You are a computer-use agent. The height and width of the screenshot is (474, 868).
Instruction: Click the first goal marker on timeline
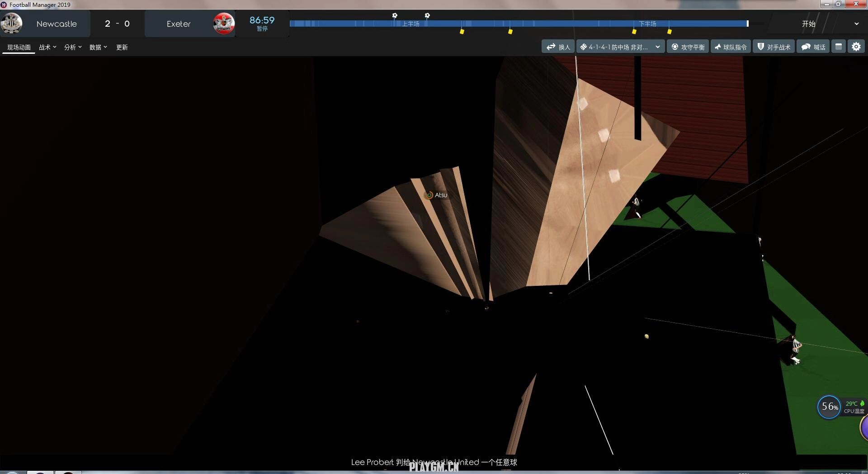(x=395, y=15)
